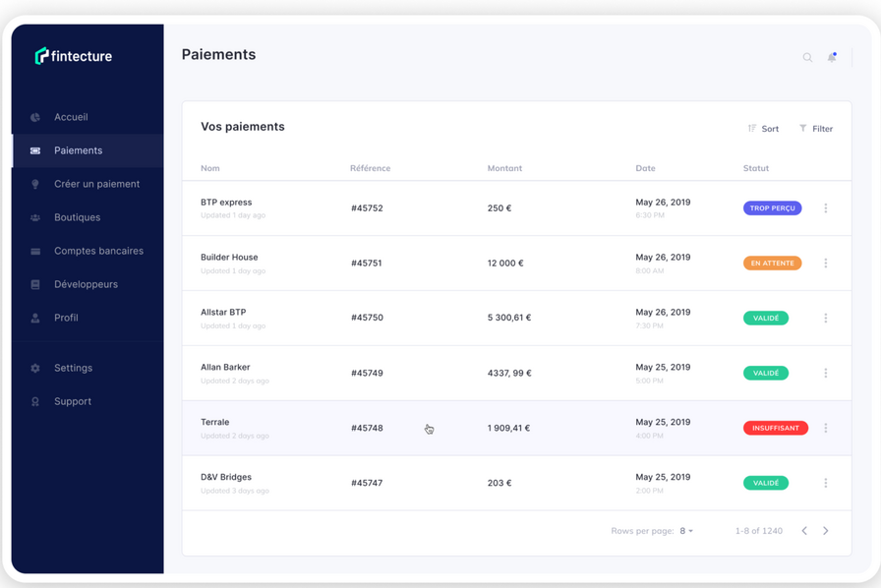Click the Statut column header
This screenshot has height=588, width=881.
pos(756,168)
